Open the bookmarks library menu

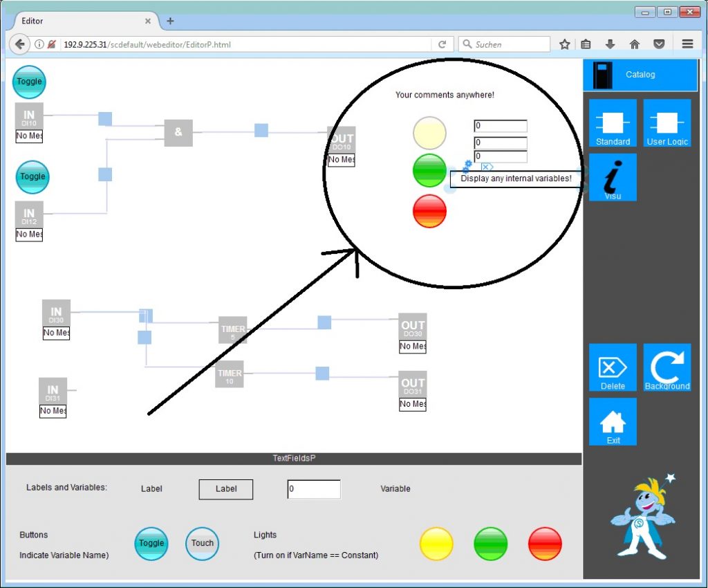585,44
